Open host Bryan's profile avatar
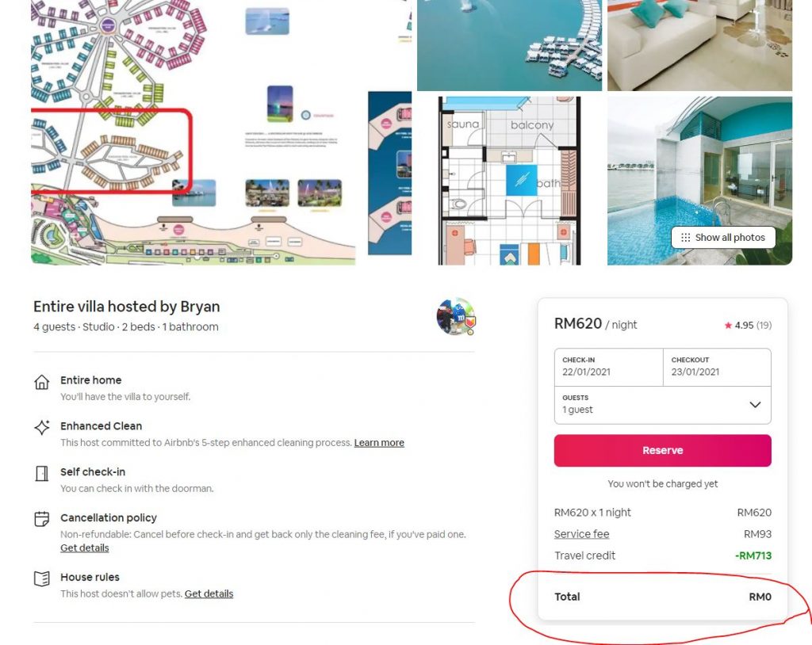This screenshot has height=645, width=812. 456,316
